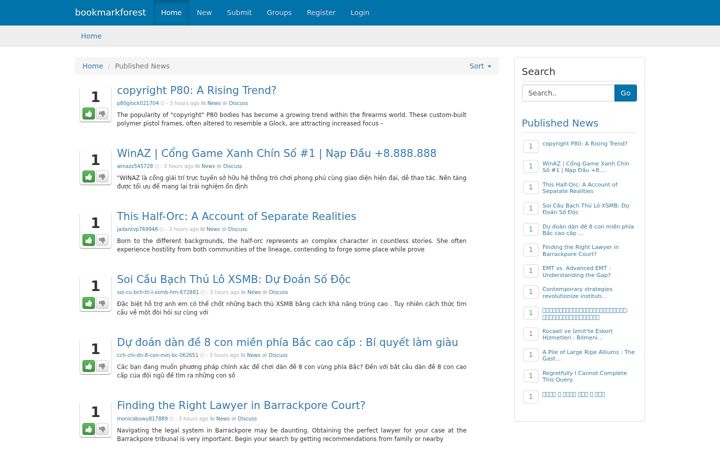Image resolution: width=720 pixels, height=450 pixels.
Task: Open 'copyright P80: A Rising Trend?' headline
Action: [197, 90]
